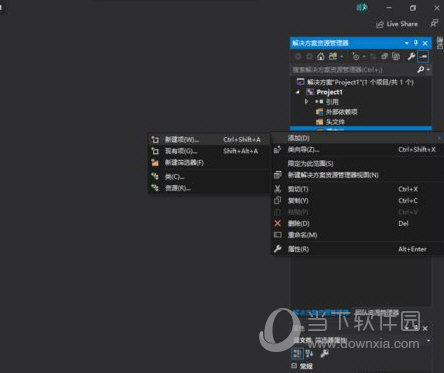This screenshot has height=373, width=444.
Task: Click the Live Share button
Action: coord(397,24)
